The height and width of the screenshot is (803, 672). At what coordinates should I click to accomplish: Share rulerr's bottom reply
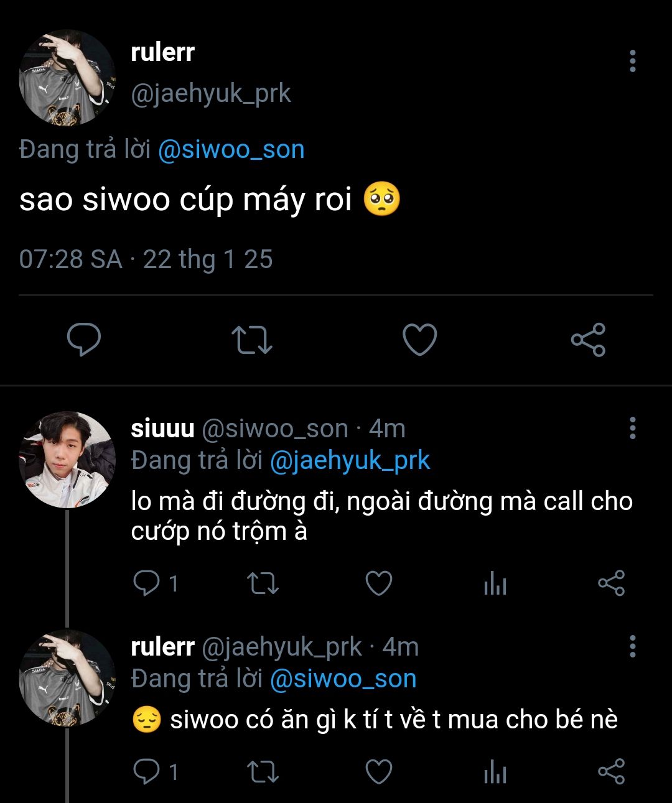click(611, 772)
